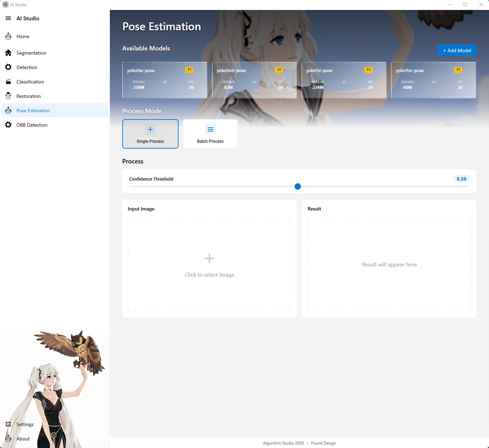Viewport: 489px width, 448px height.
Task: Click the Restoration snowman icon
Action: [x=8, y=96]
